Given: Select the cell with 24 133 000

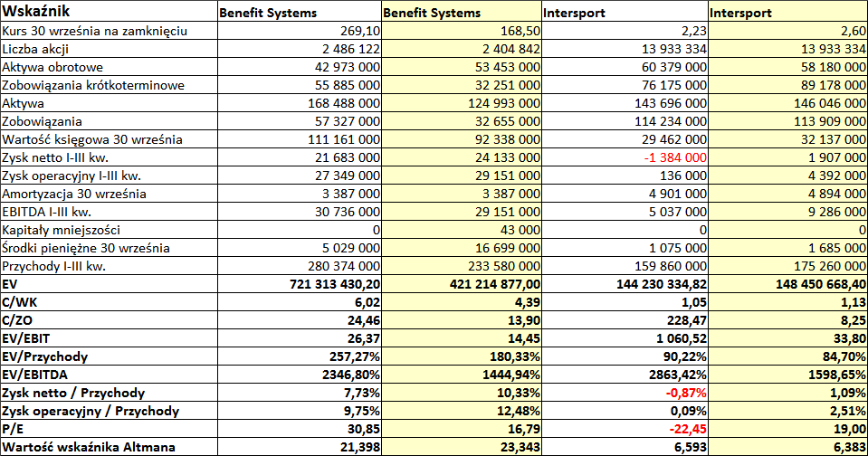Looking at the screenshot, I should pyautogui.click(x=462, y=157).
